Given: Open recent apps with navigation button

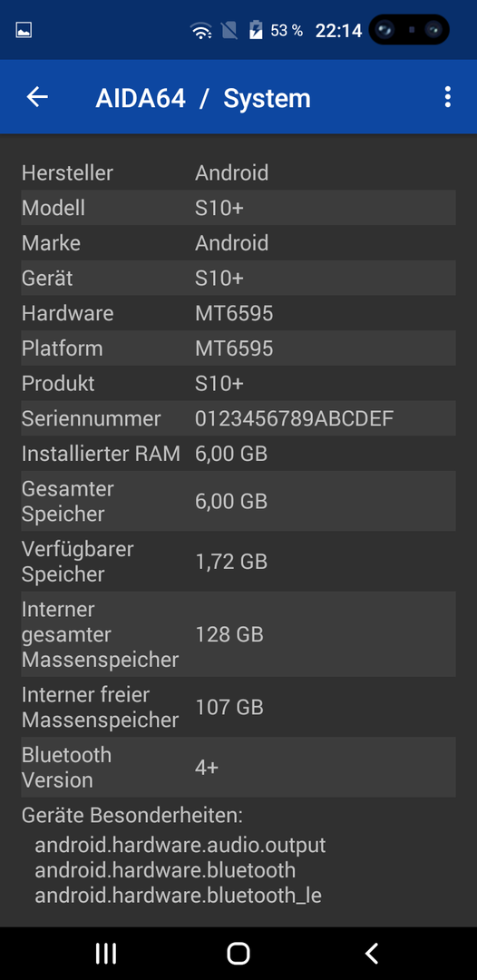Looking at the screenshot, I should click(106, 953).
